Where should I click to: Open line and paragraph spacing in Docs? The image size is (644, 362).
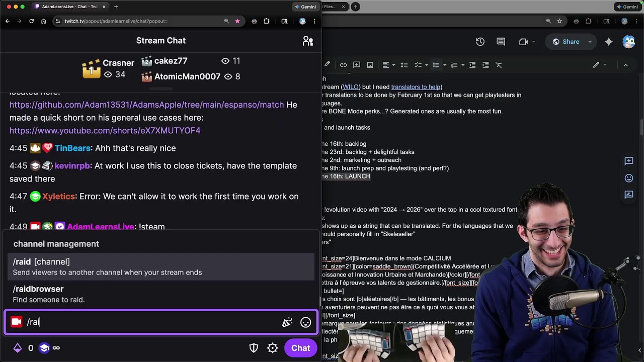[x=404, y=65]
